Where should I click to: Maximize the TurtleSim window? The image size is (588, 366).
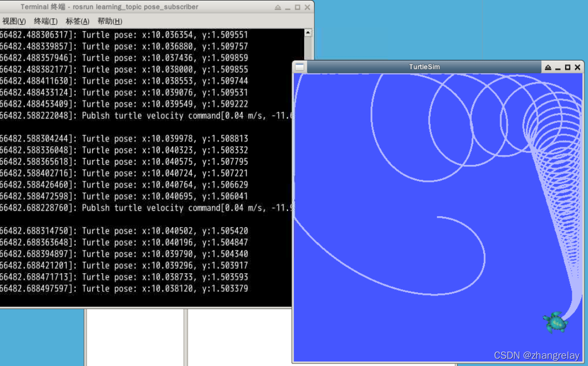pyautogui.click(x=567, y=67)
